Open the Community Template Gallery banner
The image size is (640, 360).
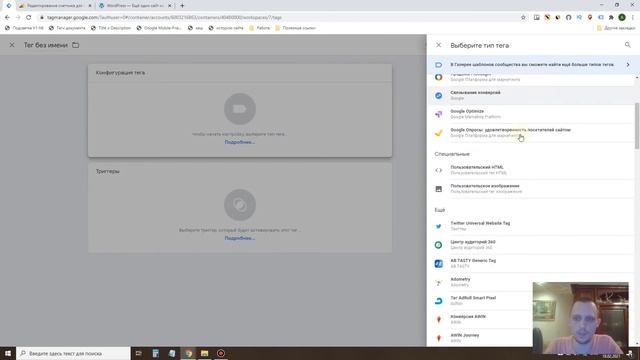pyautogui.click(x=533, y=64)
